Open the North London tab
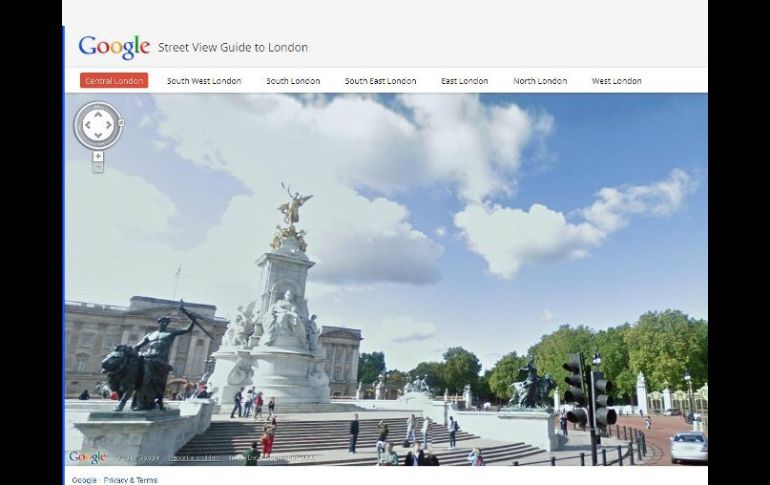770x485 pixels. (540, 81)
